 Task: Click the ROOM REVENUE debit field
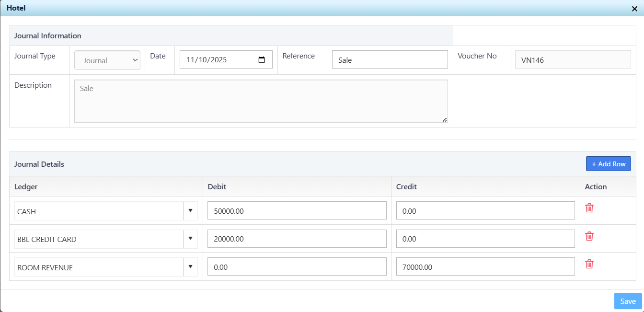(297, 267)
